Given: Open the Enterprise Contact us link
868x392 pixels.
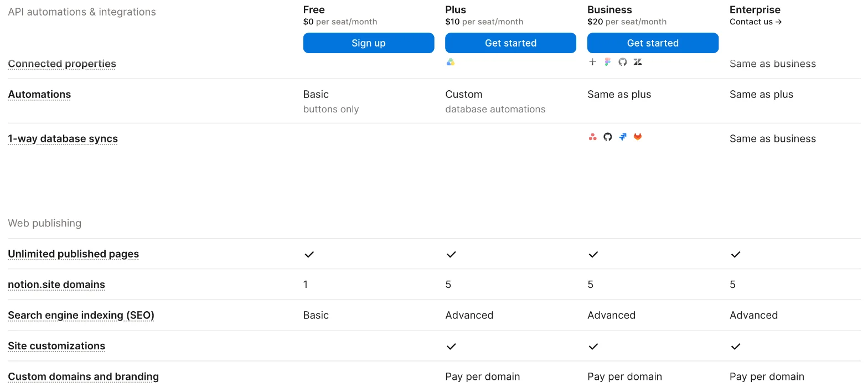Looking at the screenshot, I should point(756,22).
